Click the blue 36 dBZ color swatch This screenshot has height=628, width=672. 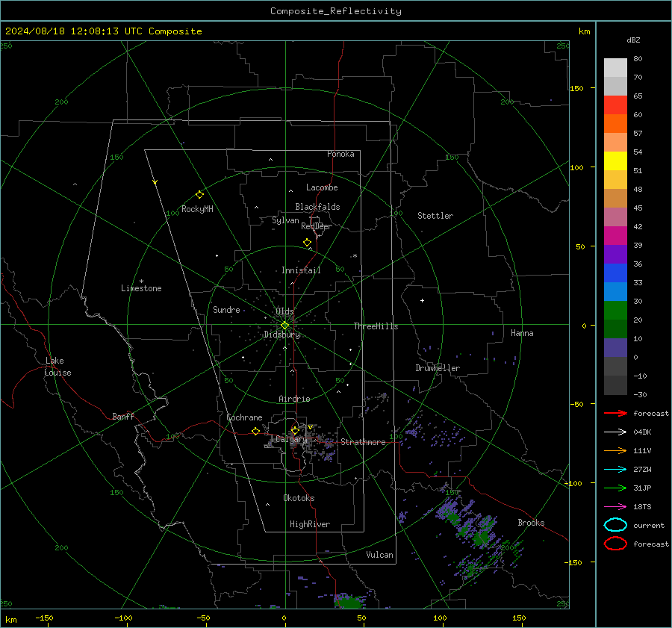click(x=615, y=273)
